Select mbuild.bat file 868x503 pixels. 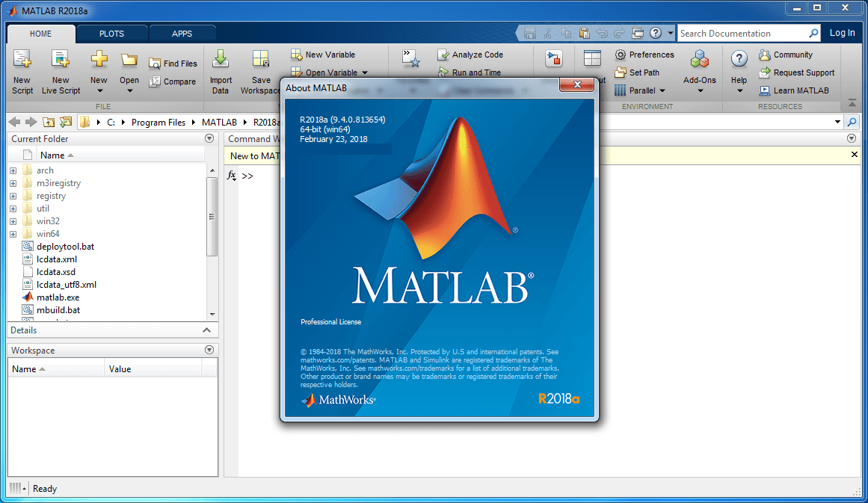[58, 310]
